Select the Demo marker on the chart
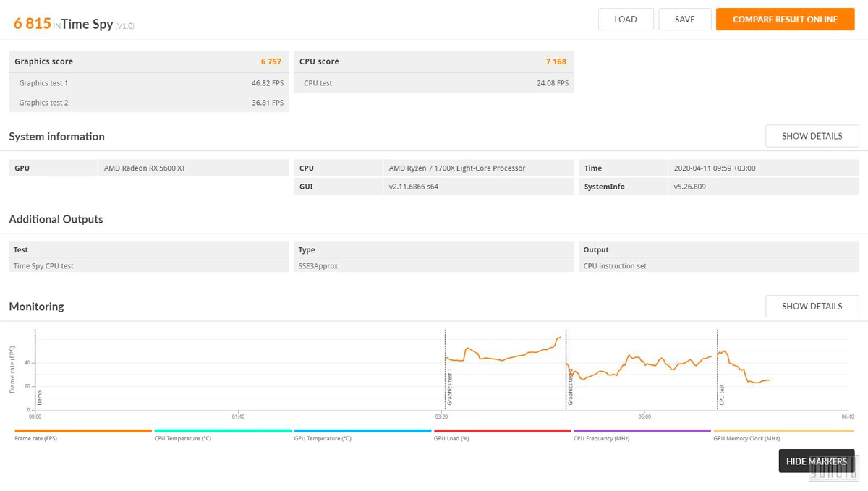The width and height of the screenshot is (868, 491). (40, 398)
